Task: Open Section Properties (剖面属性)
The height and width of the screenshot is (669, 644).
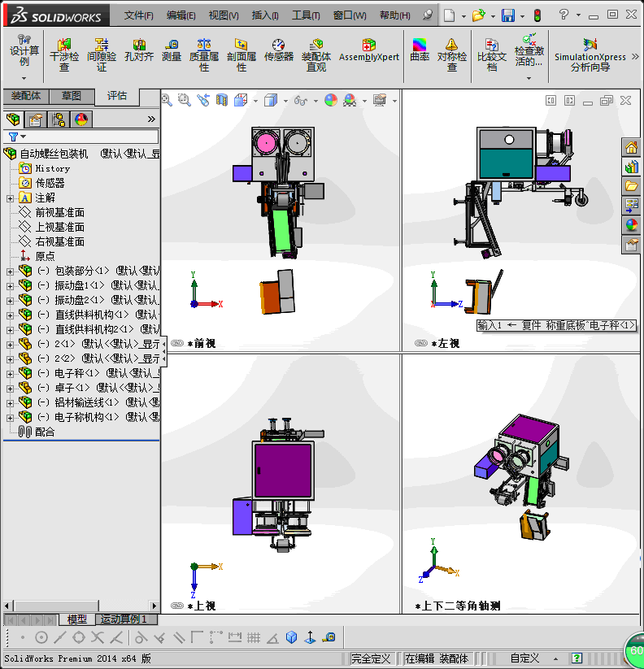Action: point(241,55)
